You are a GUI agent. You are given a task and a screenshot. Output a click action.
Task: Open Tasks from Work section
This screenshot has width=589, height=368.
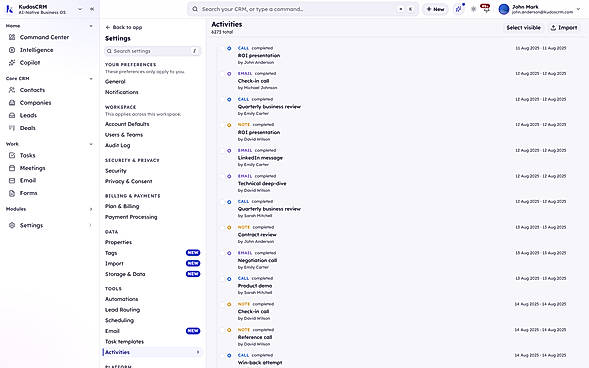[27, 155]
